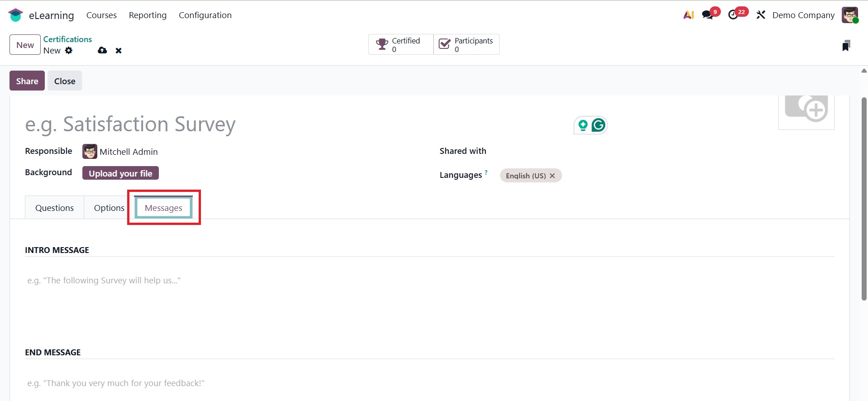Click the Grammarly icon in title field

click(x=598, y=125)
